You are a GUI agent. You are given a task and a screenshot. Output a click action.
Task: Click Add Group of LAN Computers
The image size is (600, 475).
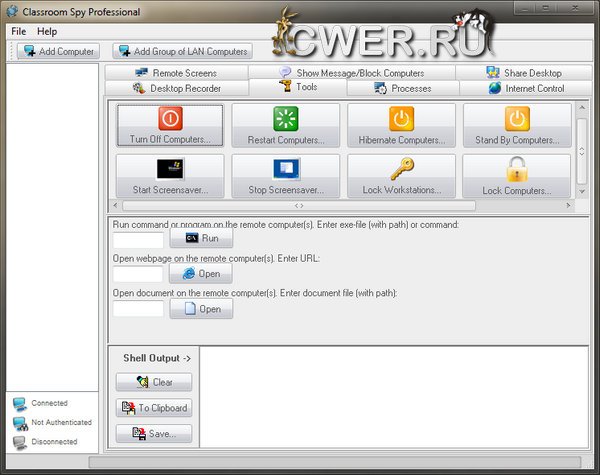tap(181, 51)
